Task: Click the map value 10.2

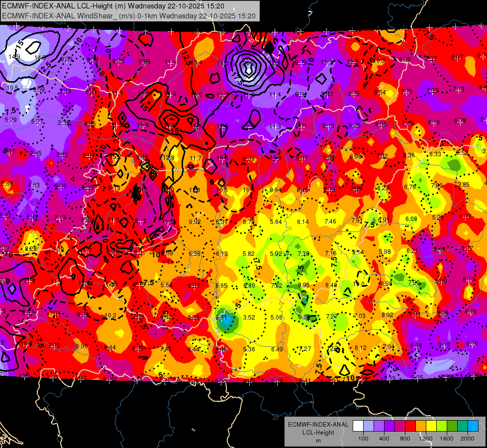Action: [110, 315]
